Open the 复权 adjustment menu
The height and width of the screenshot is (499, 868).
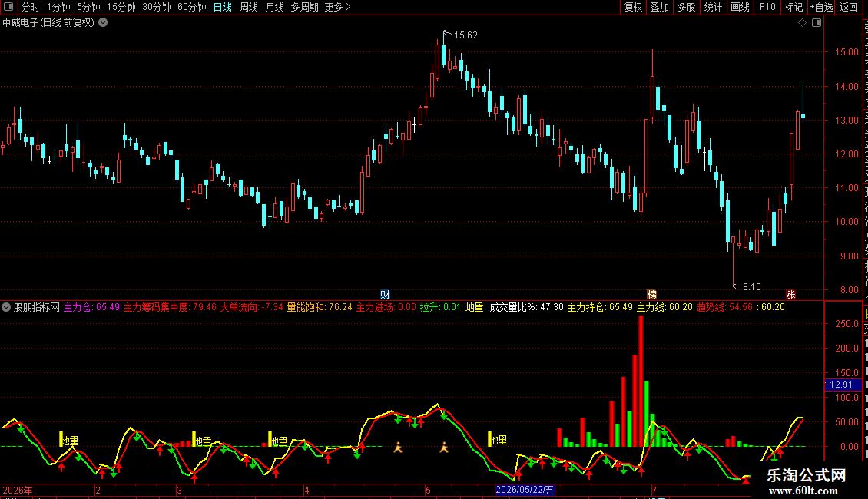coord(633,7)
